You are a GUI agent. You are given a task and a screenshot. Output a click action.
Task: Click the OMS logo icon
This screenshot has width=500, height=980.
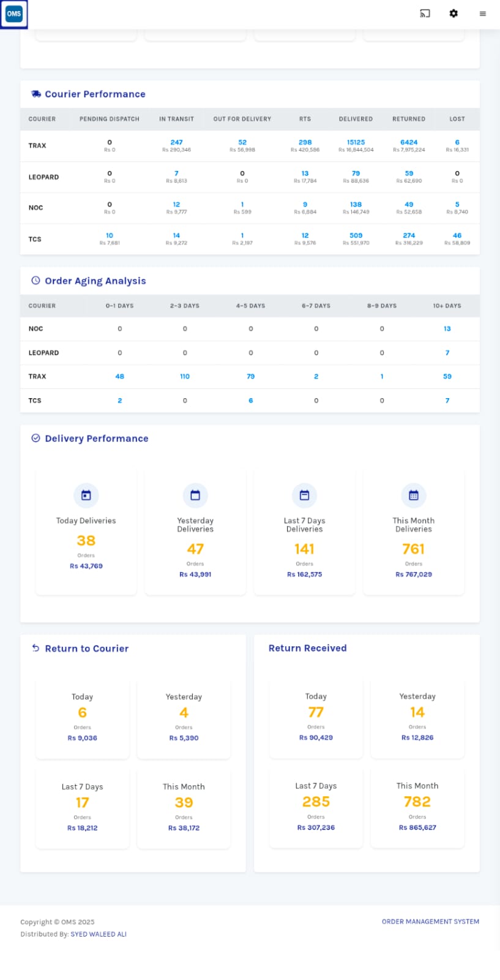point(14,14)
